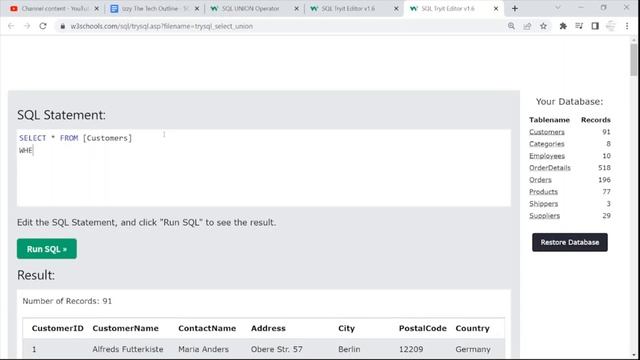This screenshot has width=640, height=360.
Task: Close the Channel content tab
Action: coord(97,9)
